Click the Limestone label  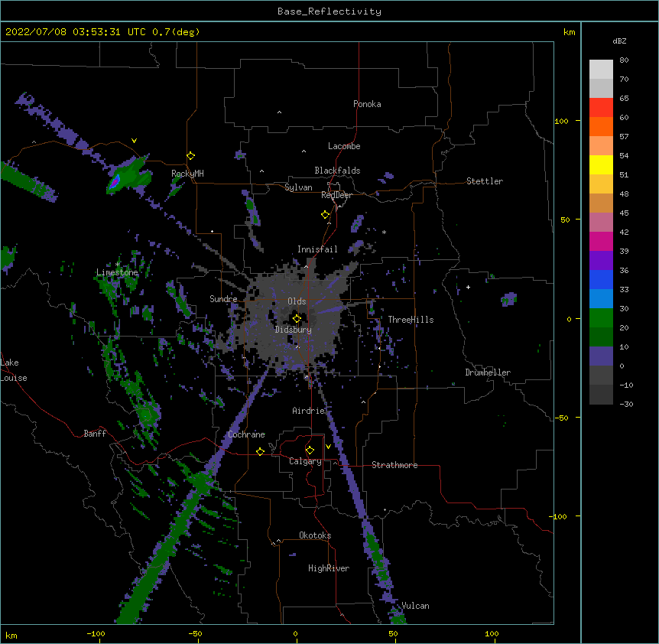click(117, 272)
